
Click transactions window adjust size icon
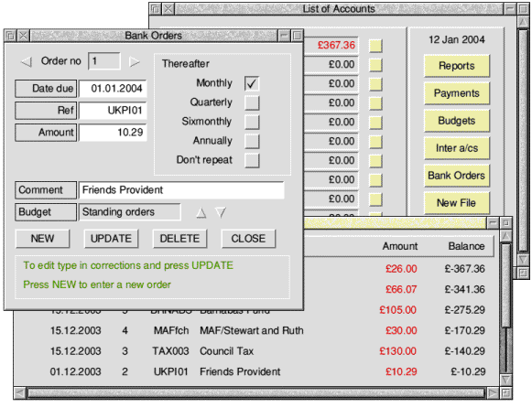(505, 393)
